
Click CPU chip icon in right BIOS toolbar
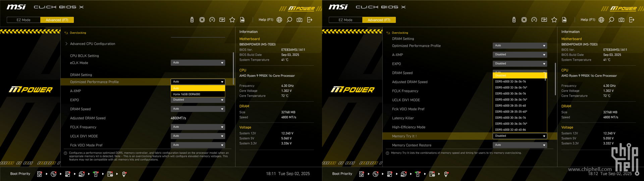pos(524,20)
